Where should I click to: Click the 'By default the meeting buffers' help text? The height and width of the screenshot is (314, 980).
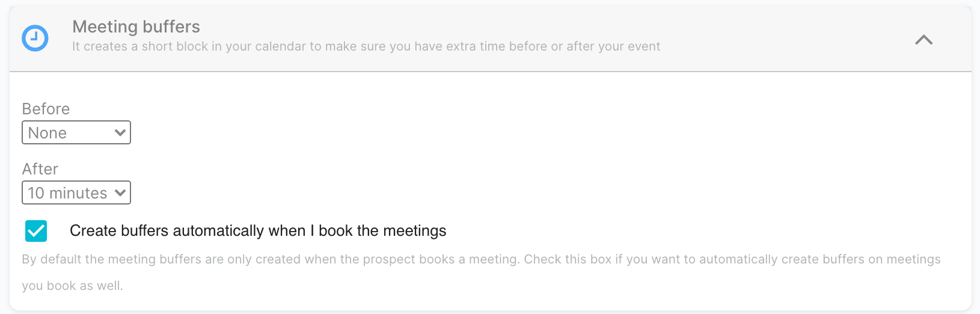(481, 259)
